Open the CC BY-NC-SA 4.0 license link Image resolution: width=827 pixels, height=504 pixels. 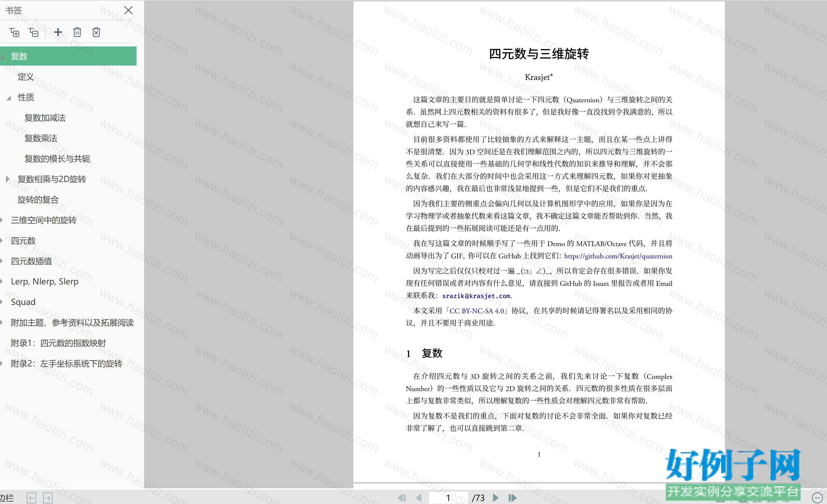tap(477, 311)
